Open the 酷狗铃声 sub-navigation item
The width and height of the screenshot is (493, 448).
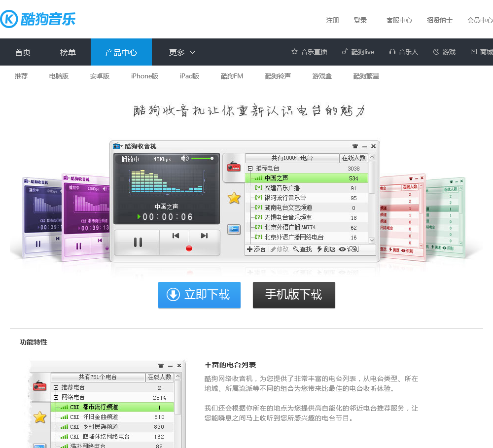[x=278, y=76]
